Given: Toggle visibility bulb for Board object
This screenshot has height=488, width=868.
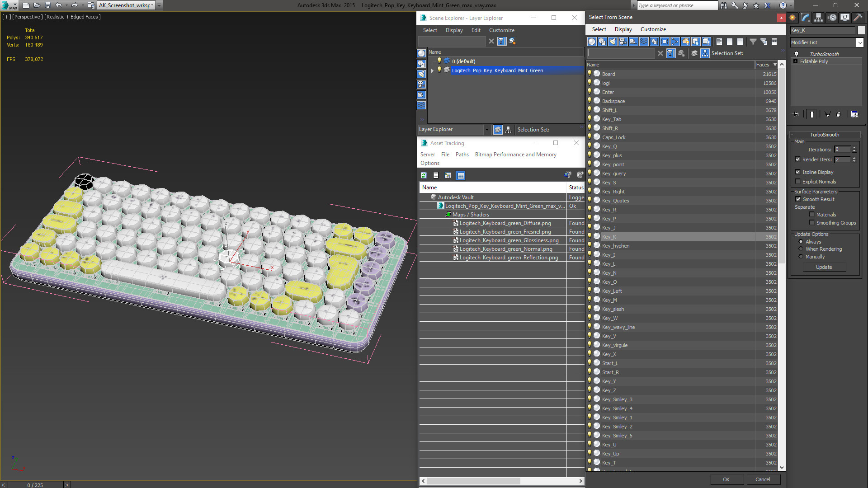Looking at the screenshot, I should [x=590, y=74].
